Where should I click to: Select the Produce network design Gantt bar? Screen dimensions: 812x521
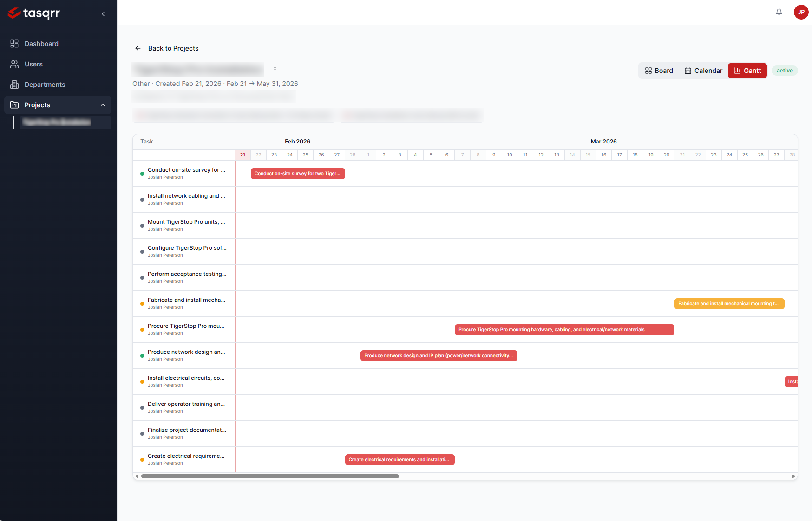(x=439, y=355)
